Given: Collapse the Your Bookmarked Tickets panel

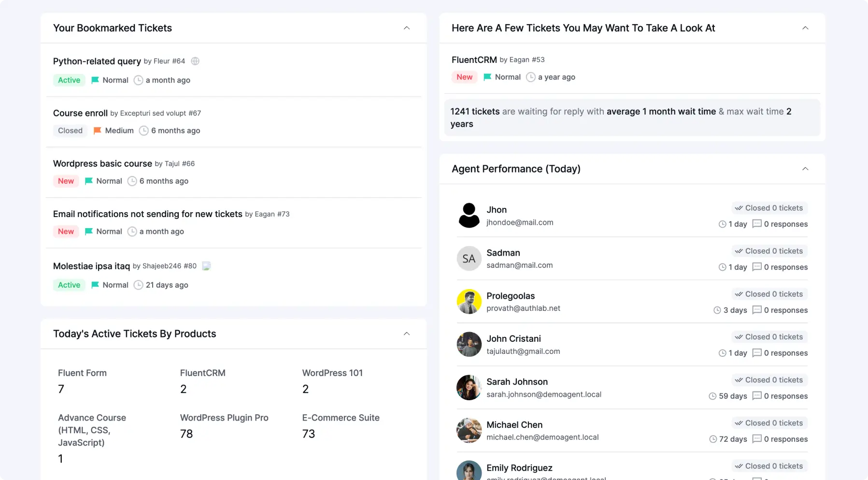Looking at the screenshot, I should (407, 28).
